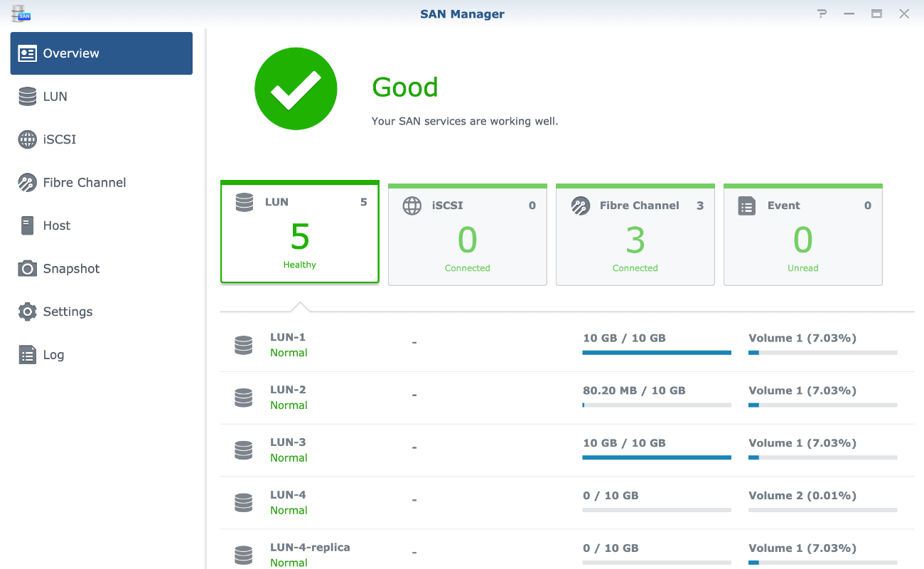Image resolution: width=924 pixels, height=569 pixels.
Task: Select the Host icon in the sidebar
Action: [x=26, y=225]
